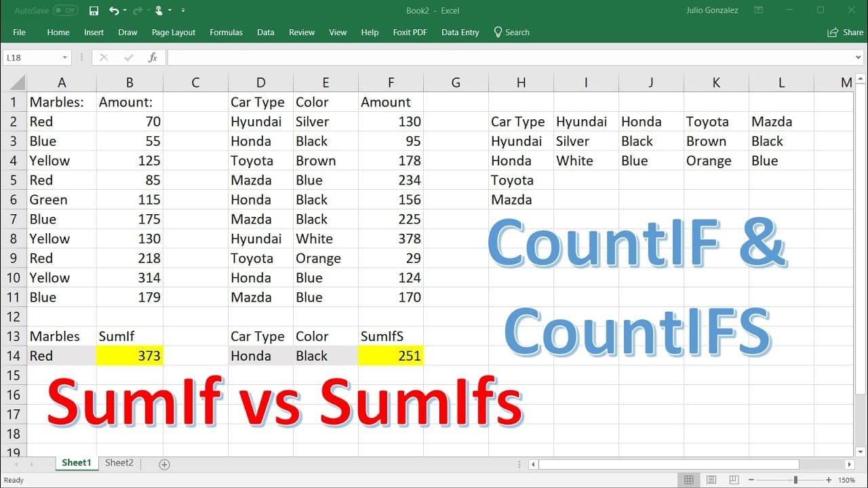The height and width of the screenshot is (488, 868).
Task: Switch to the Home ribbon tab
Action: [x=58, y=33]
